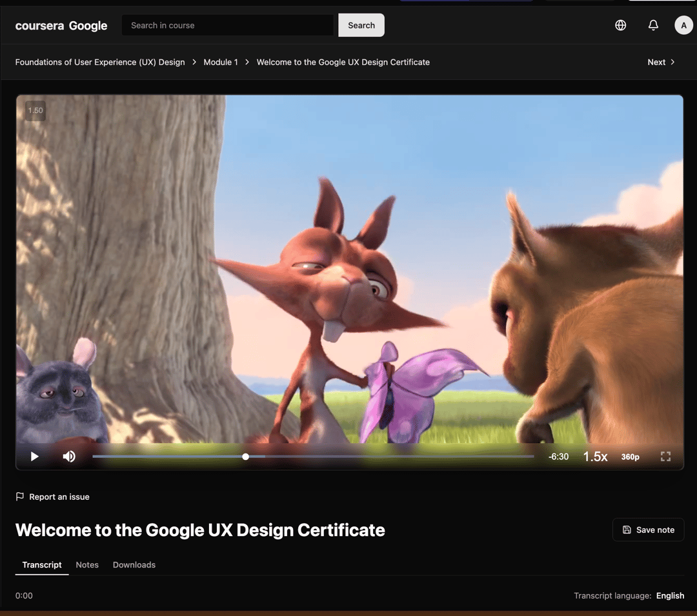This screenshot has width=697, height=616.
Task: Focus the Search in course field
Action: (x=228, y=25)
